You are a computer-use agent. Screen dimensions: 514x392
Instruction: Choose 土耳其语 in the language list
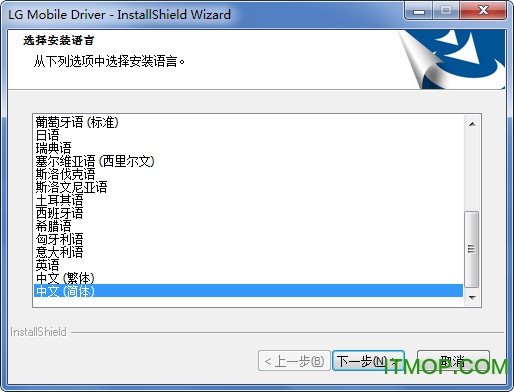point(248,200)
